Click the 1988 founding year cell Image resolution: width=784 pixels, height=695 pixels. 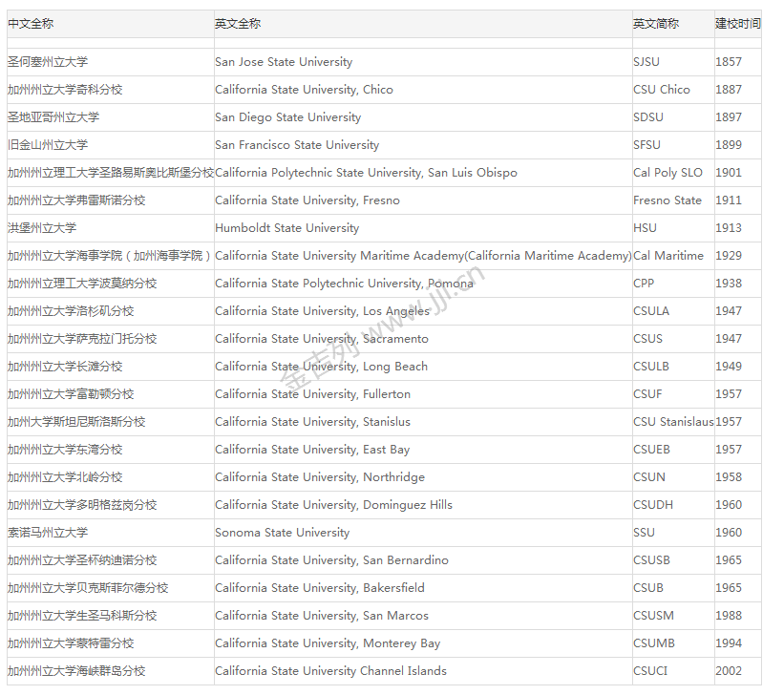pyautogui.click(x=728, y=616)
